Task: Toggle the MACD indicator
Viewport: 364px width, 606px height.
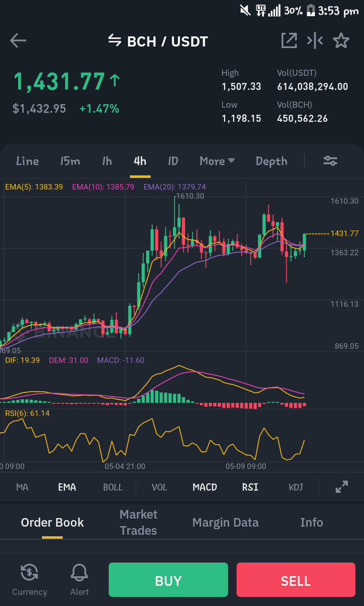Action: pos(205,487)
